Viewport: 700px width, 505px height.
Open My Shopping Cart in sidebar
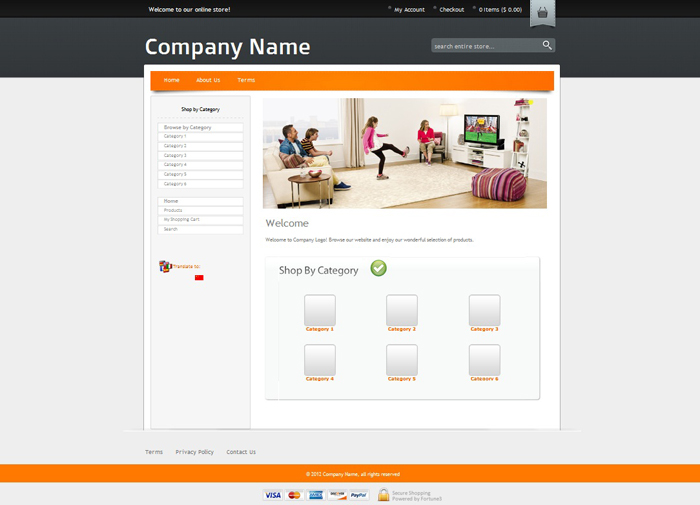coord(200,219)
